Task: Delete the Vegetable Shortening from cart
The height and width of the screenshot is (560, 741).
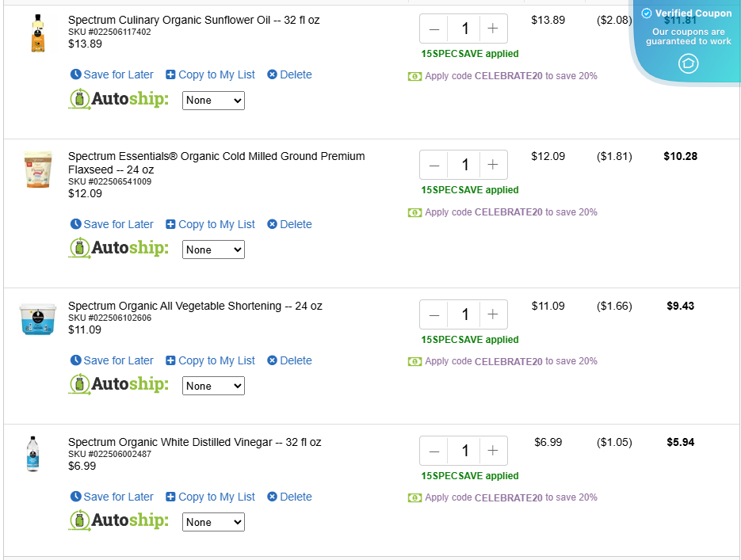Action: 289,360
